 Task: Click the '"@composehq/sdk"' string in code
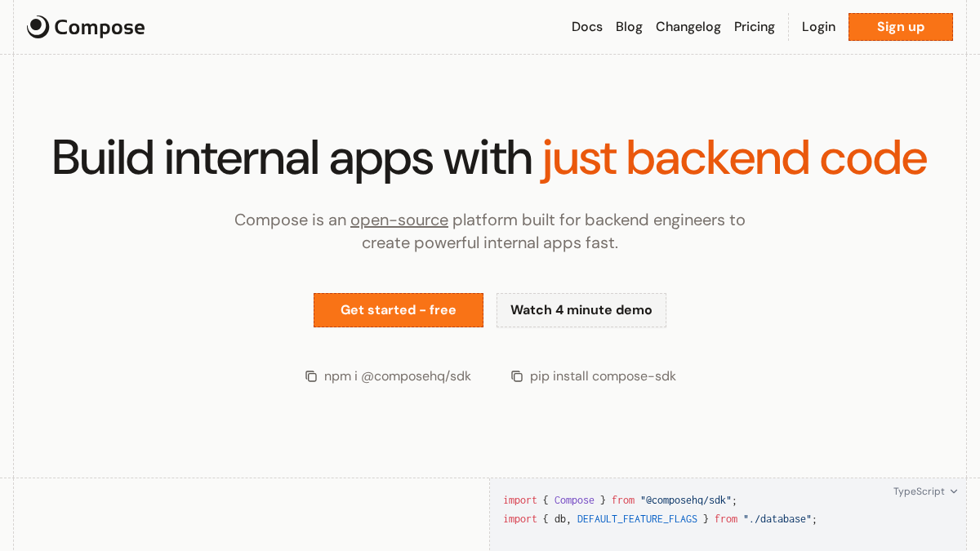[686, 500]
